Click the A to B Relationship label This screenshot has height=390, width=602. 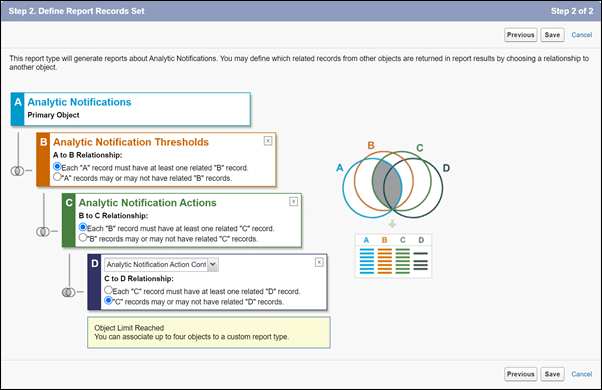88,155
